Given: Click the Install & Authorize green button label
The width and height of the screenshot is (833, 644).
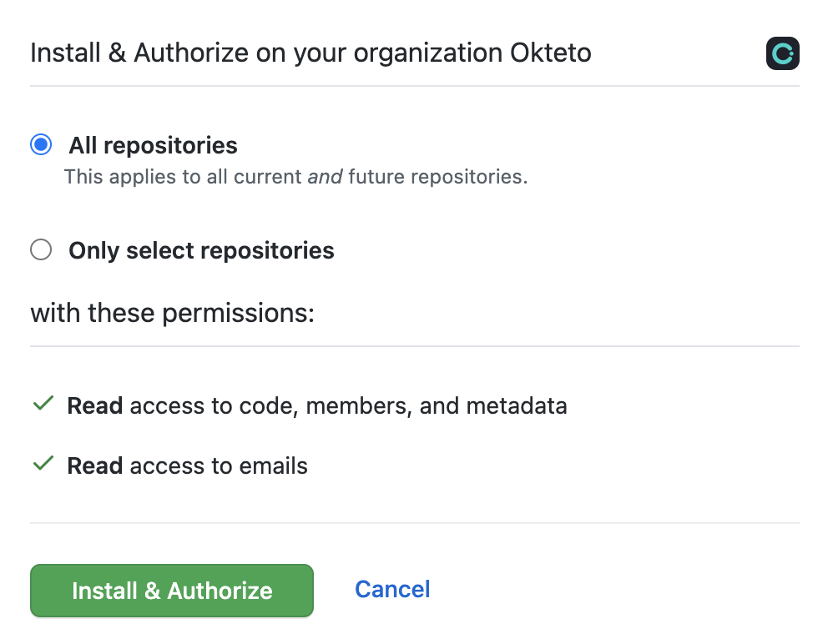Looking at the screenshot, I should 172,591.
